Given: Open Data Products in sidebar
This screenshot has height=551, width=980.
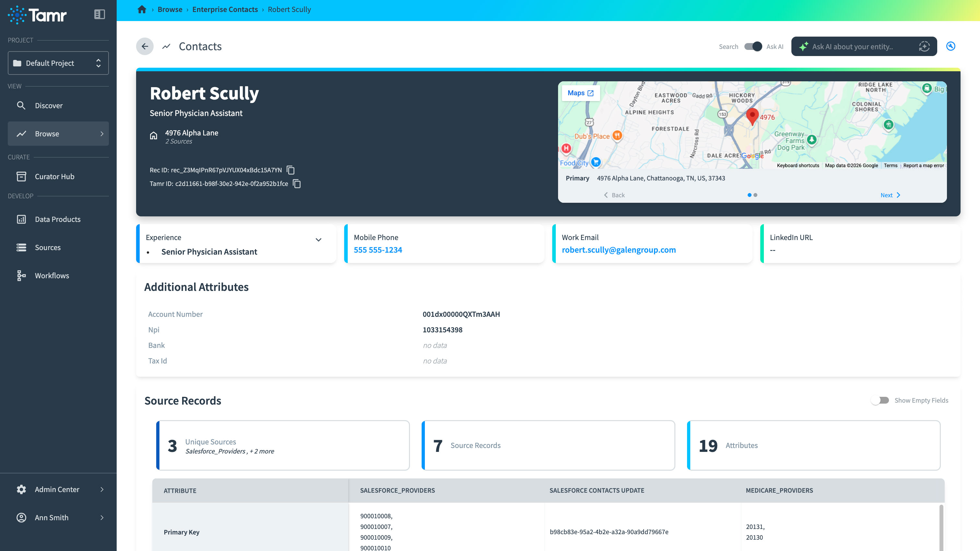Looking at the screenshot, I should [x=57, y=219].
